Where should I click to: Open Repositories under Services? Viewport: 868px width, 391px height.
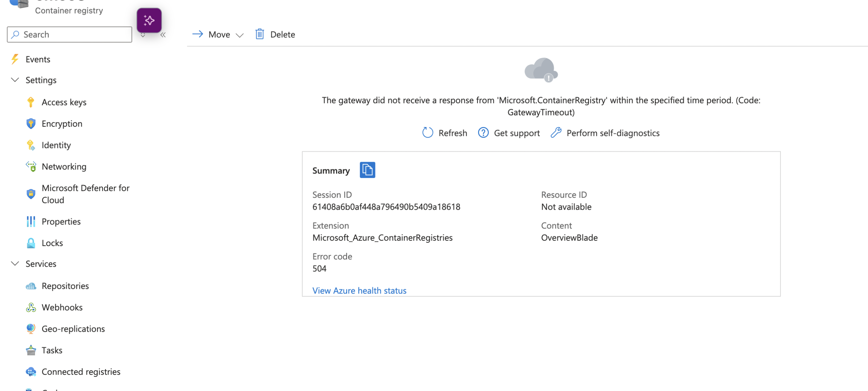pyautogui.click(x=65, y=286)
